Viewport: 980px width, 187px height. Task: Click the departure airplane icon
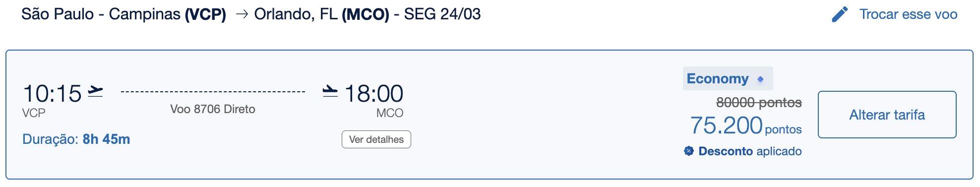point(95,91)
